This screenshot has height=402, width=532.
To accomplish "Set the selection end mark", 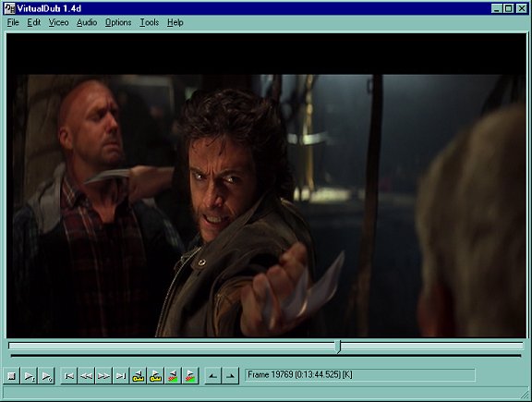I will tap(230, 376).
